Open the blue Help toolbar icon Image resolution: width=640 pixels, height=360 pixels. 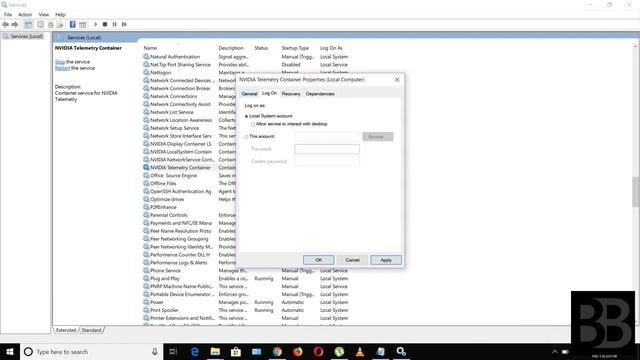pyautogui.click(x=73, y=24)
